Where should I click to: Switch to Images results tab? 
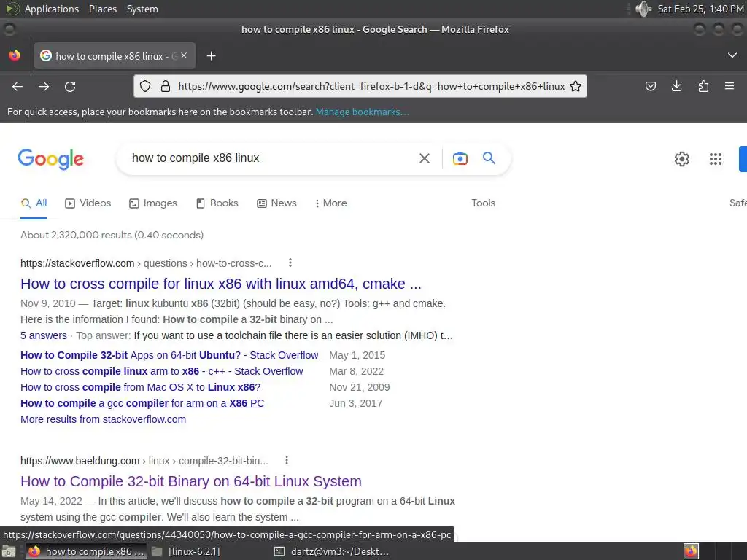[153, 203]
